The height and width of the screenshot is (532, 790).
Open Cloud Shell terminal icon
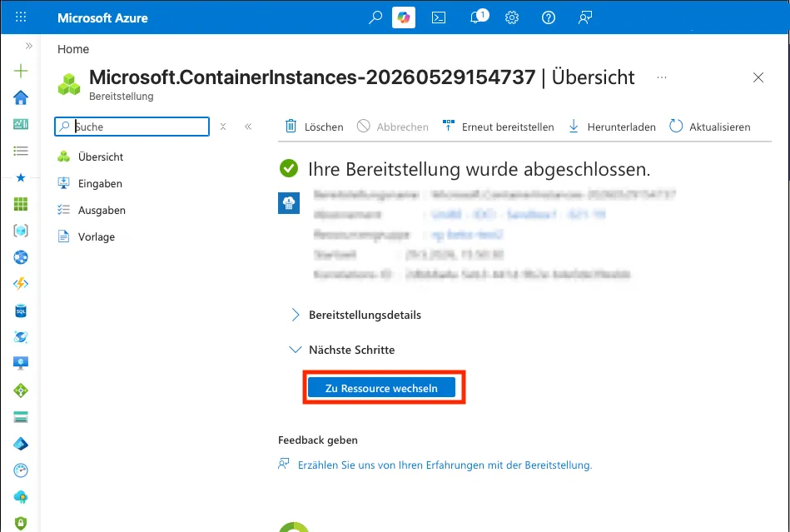[439, 17]
